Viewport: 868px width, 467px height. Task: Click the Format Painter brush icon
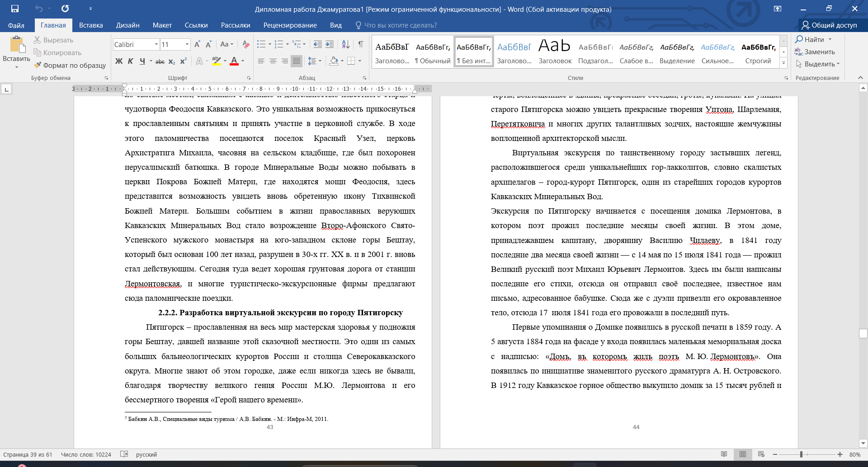point(38,65)
